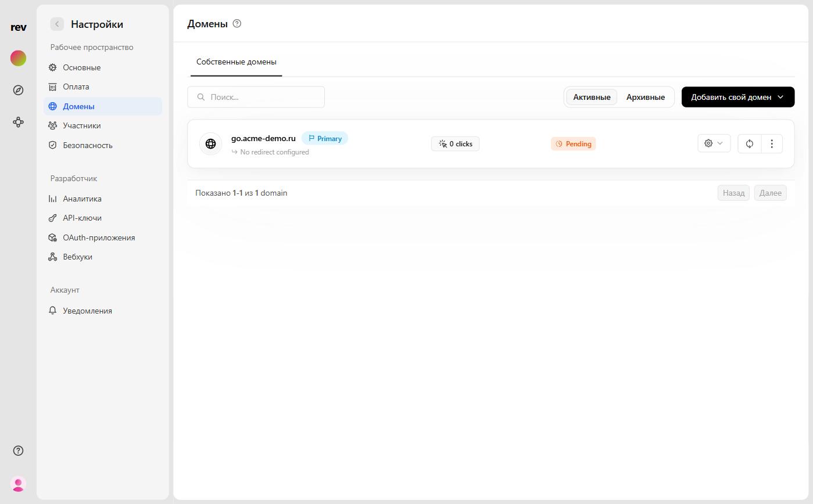Open Аналитика section
The height and width of the screenshot is (504, 813).
[103, 199]
